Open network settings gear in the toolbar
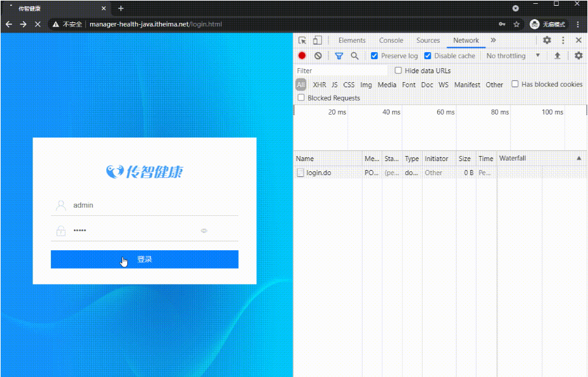 (x=578, y=55)
